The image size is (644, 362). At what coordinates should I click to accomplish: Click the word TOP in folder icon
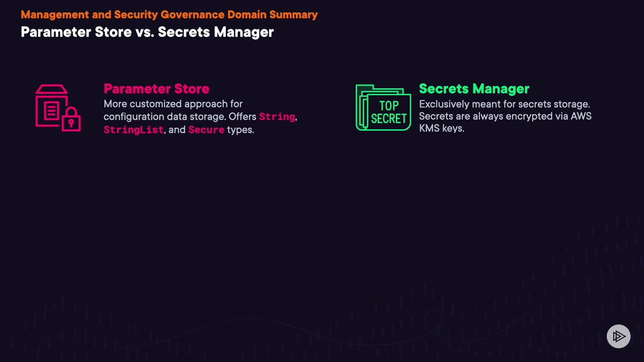389,106
